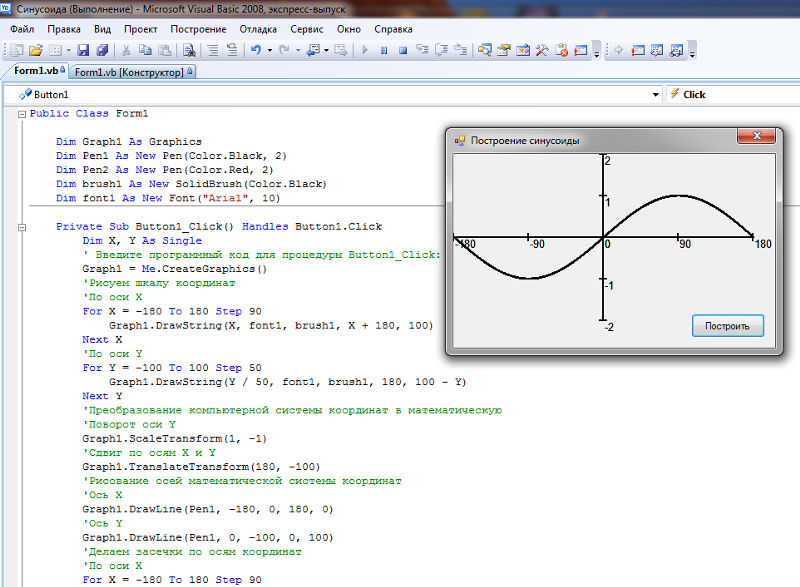Click the Break All pause icon
Viewport: 800px width, 587px height.
pyautogui.click(x=384, y=50)
